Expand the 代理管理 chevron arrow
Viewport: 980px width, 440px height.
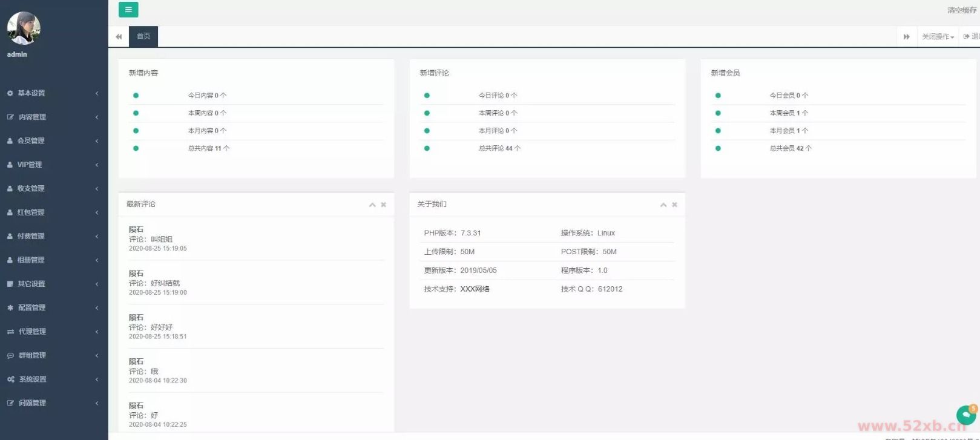coord(97,332)
